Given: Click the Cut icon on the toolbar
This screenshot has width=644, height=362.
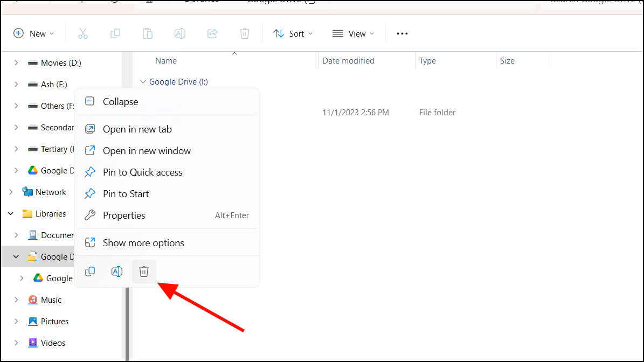Looking at the screenshot, I should click(83, 33).
